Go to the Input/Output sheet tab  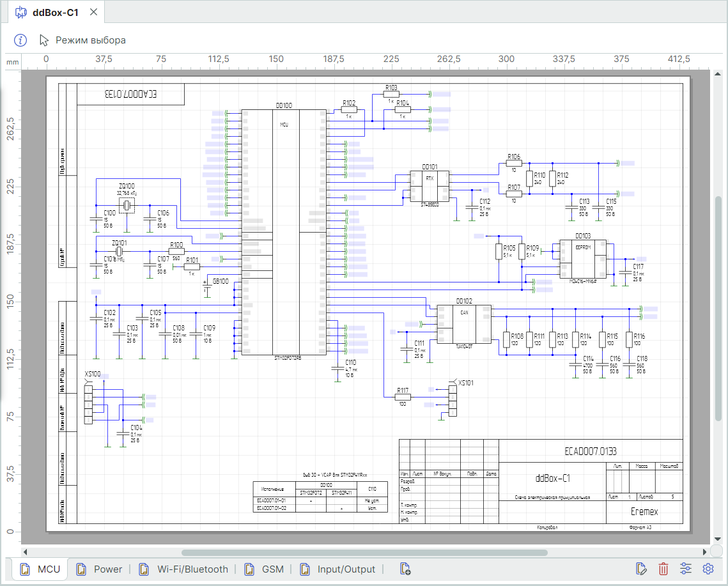pos(338,569)
